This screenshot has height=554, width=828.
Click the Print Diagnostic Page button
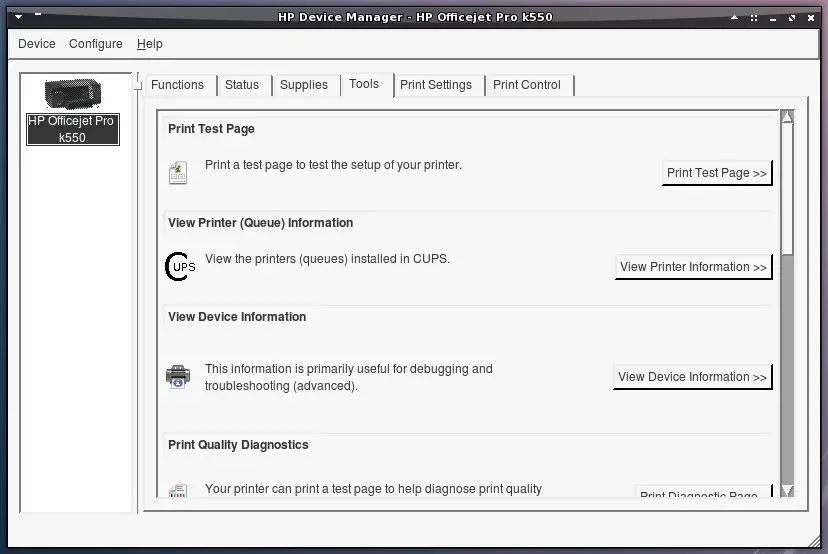(x=703, y=492)
